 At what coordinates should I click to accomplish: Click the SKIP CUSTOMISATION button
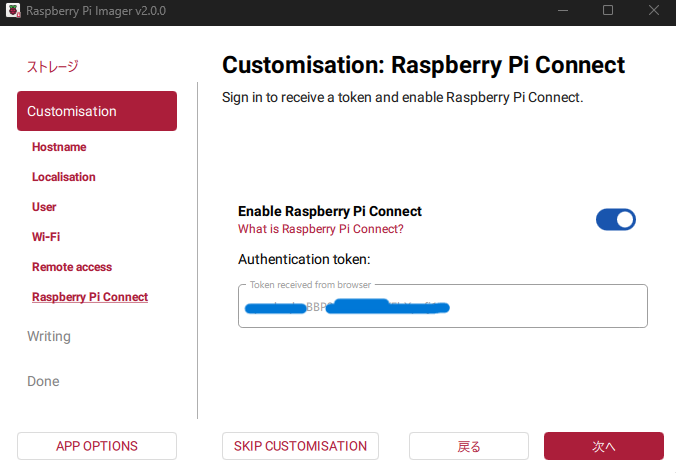tap(300, 446)
